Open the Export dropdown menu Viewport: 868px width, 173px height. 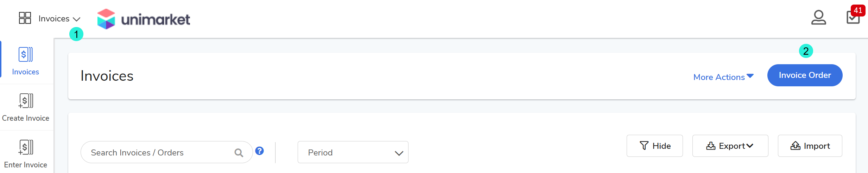(730, 146)
